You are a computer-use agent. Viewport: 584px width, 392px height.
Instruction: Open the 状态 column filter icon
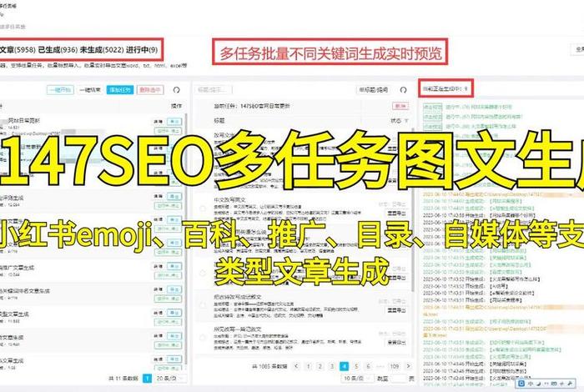(406, 121)
